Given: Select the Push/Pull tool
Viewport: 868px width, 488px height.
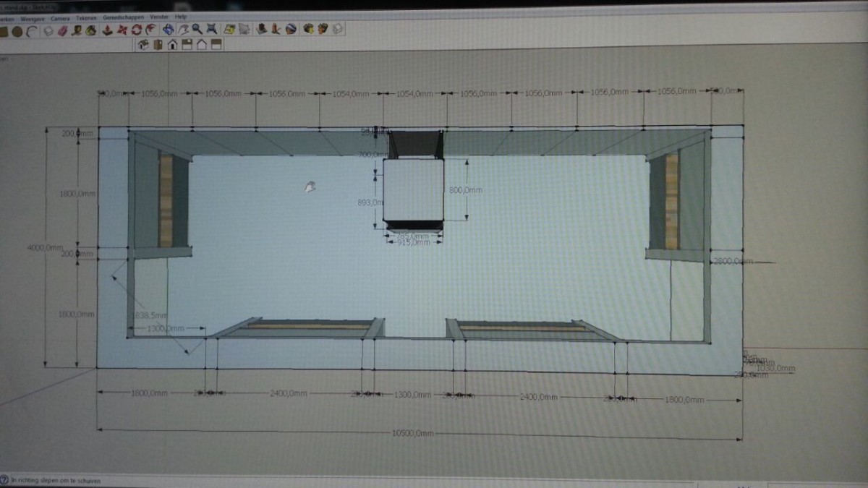Looking at the screenshot, I should [107, 30].
